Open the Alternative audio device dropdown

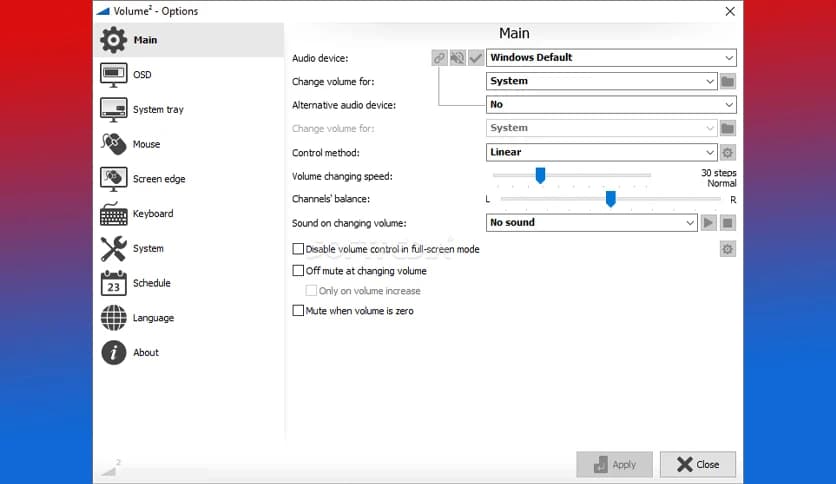coord(611,105)
